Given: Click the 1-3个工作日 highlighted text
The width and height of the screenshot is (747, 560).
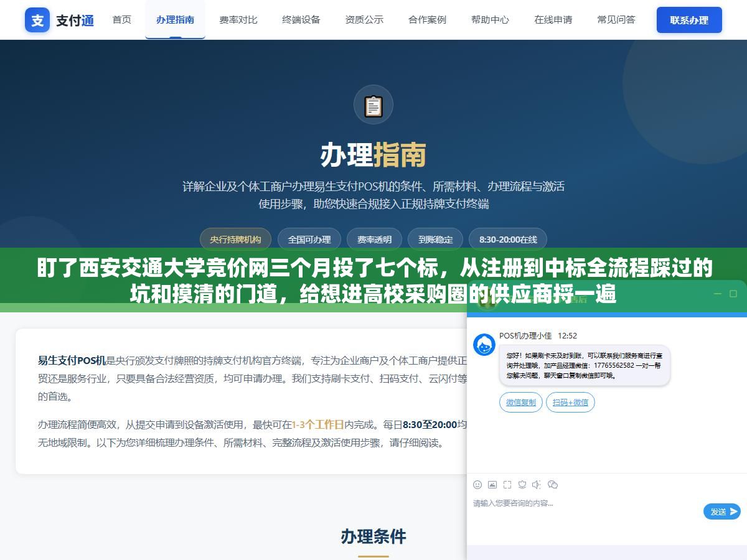Looking at the screenshot, I should click(x=318, y=425).
